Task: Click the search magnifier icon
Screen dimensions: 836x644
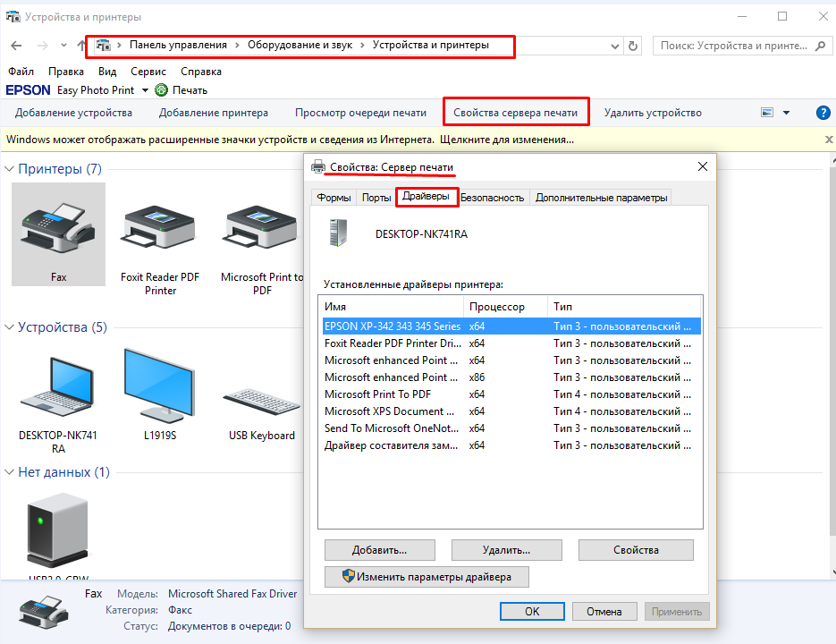Action: coord(821,46)
